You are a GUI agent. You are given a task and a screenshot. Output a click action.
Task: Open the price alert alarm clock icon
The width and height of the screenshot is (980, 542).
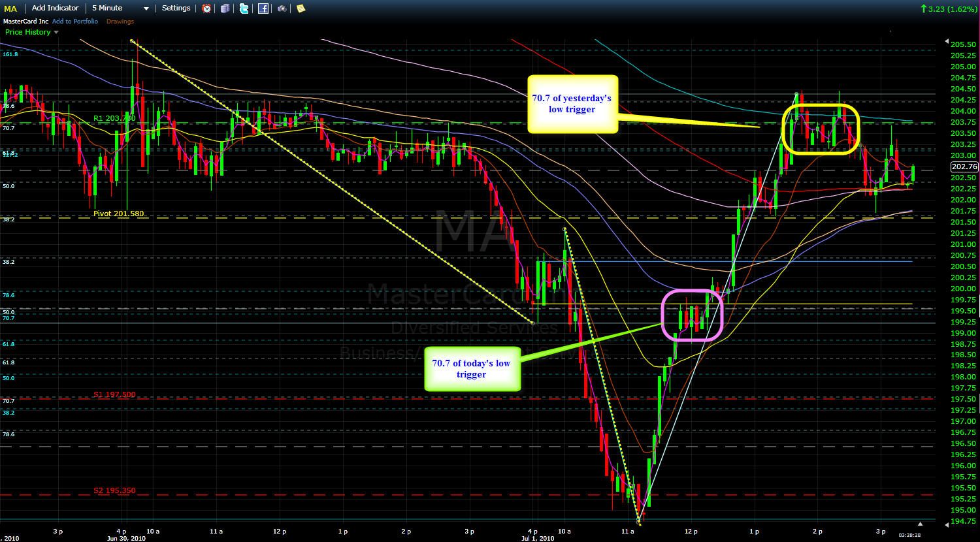[206, 8]
